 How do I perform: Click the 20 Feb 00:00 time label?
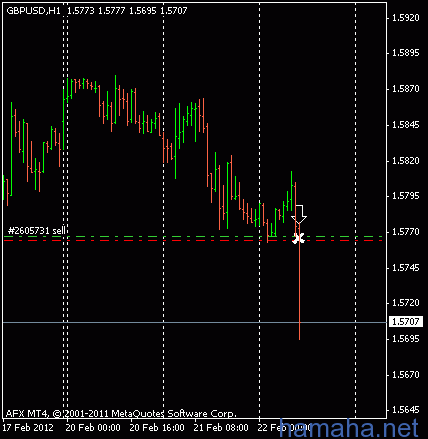click(x=93, y=428)
